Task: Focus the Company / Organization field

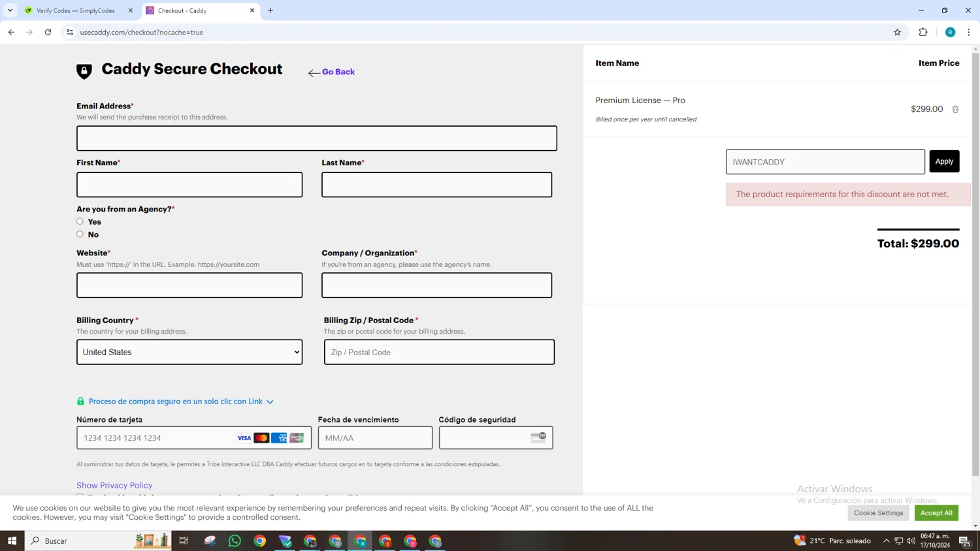Action: 436,285
